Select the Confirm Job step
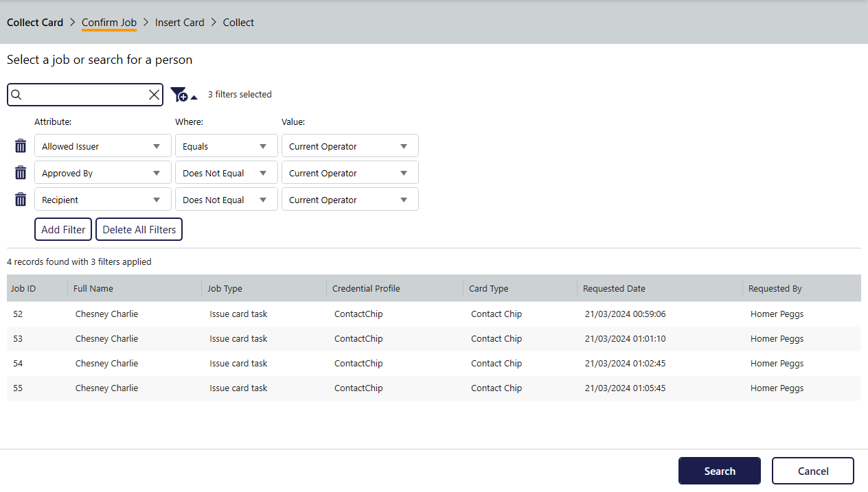 click(109, 22)
